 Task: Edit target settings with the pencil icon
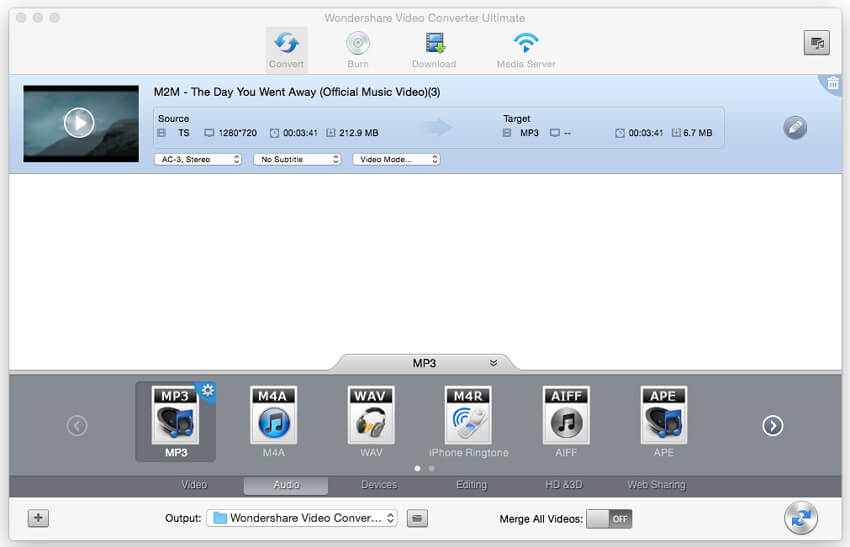tap(795, 127)
